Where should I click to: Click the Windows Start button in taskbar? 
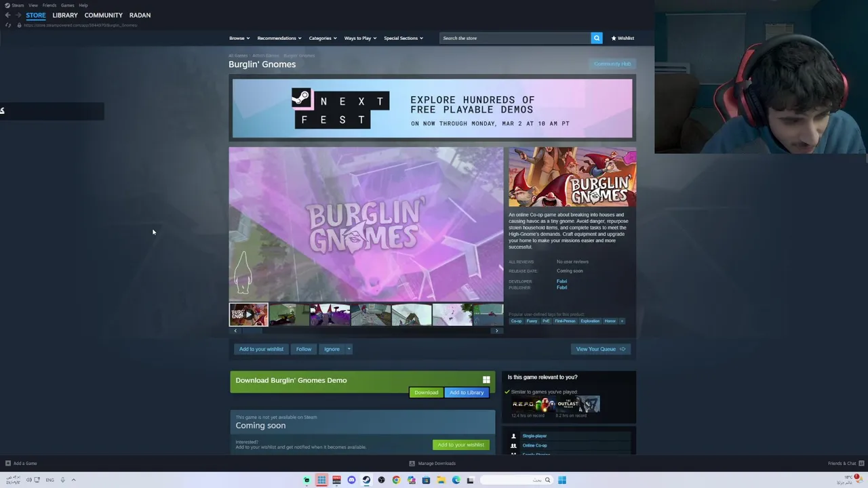(x=562, y=480)
